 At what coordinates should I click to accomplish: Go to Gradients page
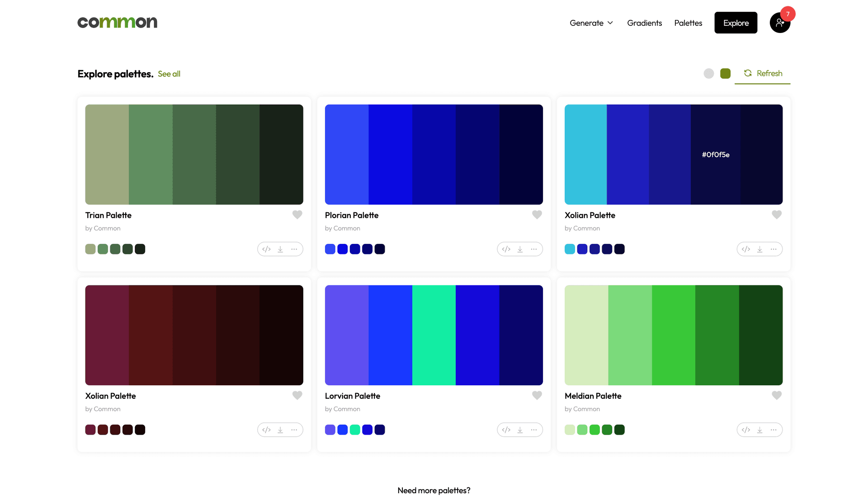click(x=644, y=23)
